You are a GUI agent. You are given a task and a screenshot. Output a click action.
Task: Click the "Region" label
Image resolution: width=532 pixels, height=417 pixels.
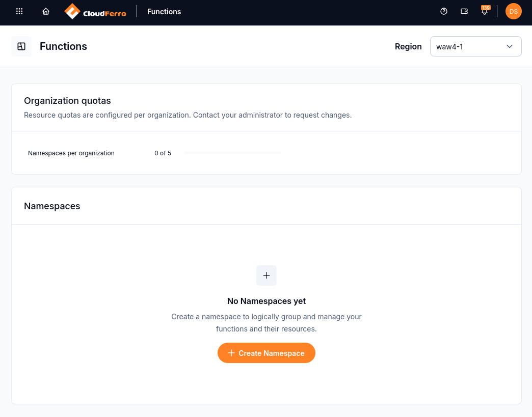(408, 46)
